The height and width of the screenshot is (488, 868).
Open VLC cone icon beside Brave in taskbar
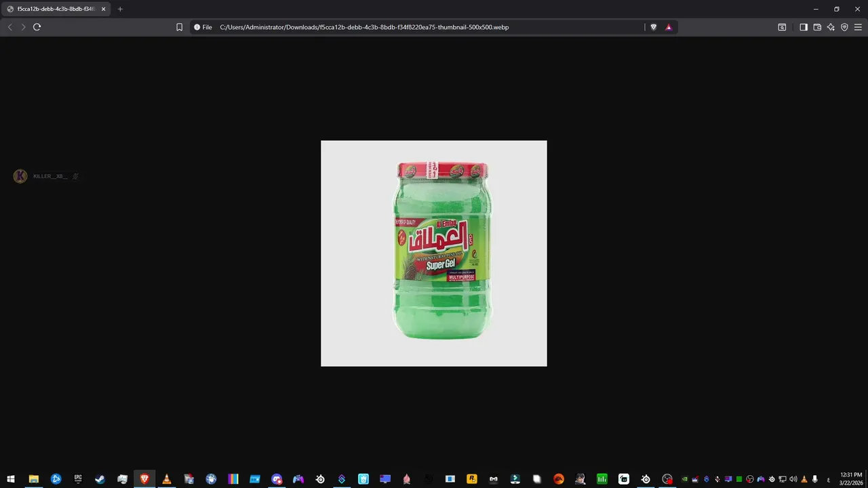167,479
